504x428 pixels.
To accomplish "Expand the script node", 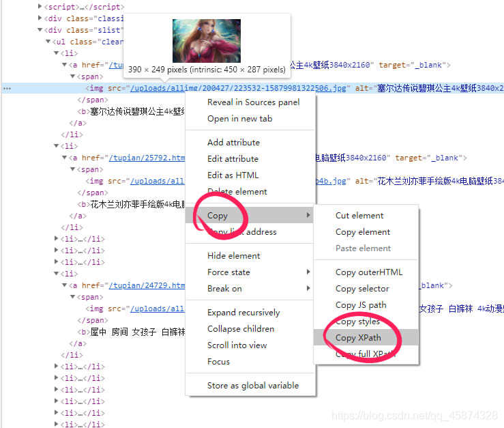I will pyautogui.click(x=40, y=6).
